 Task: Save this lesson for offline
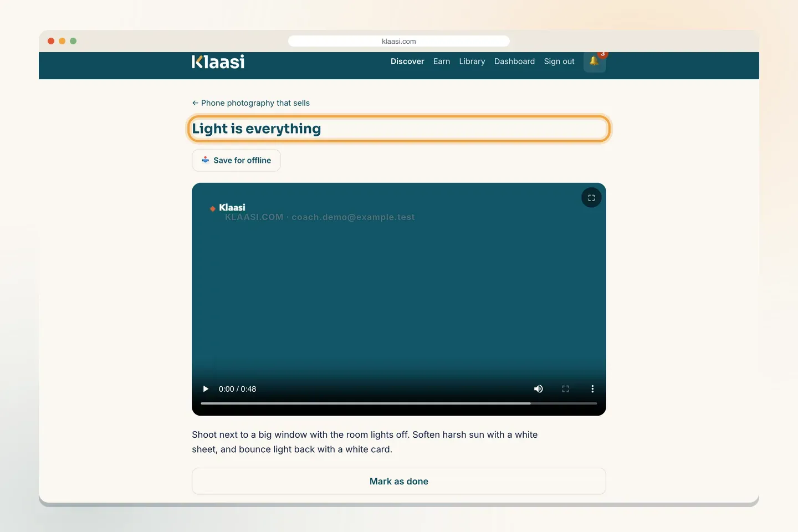236,160
